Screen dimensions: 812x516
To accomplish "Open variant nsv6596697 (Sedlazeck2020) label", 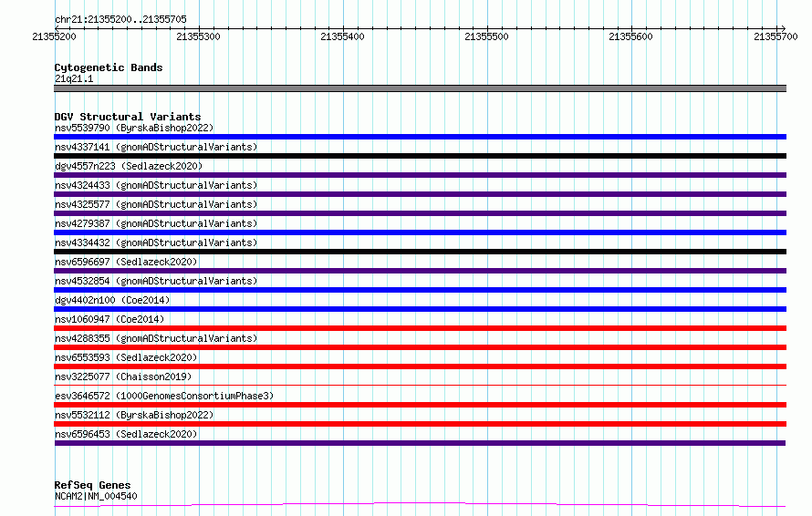I will pos(126,262).
